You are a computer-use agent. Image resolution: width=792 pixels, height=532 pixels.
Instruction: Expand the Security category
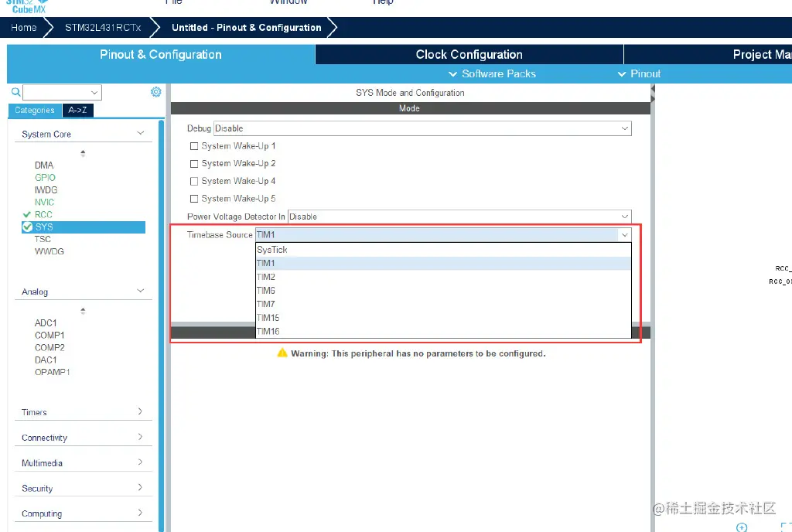(x=141, y=488)
